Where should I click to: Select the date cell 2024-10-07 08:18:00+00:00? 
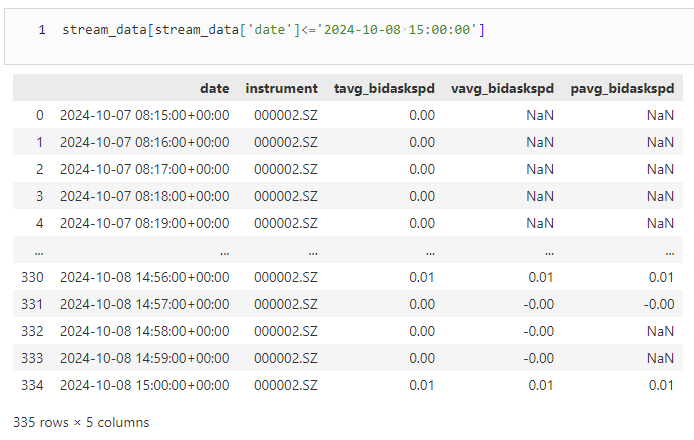tap(144, 196)
